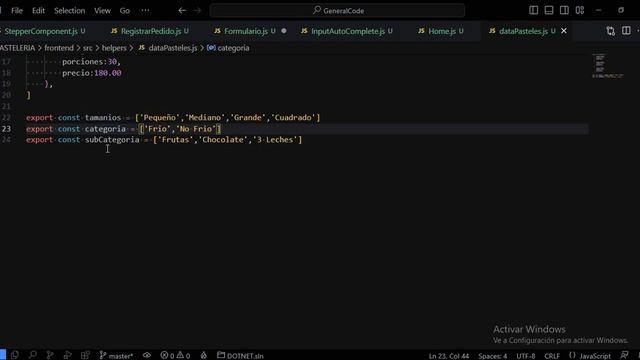This screenshot has width=640, height=360.
Task: Expand the hidden menus ellipsis
Action: click(x=145, y=11)
